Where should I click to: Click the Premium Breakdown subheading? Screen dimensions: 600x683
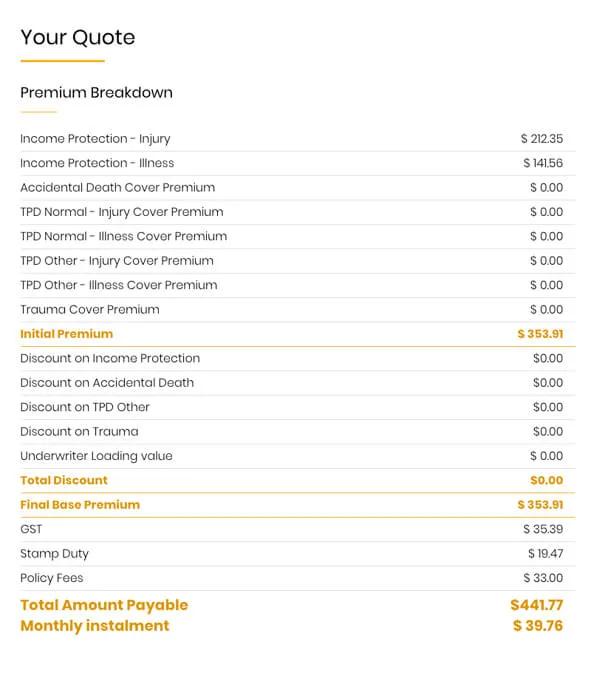tap(96, 93)
